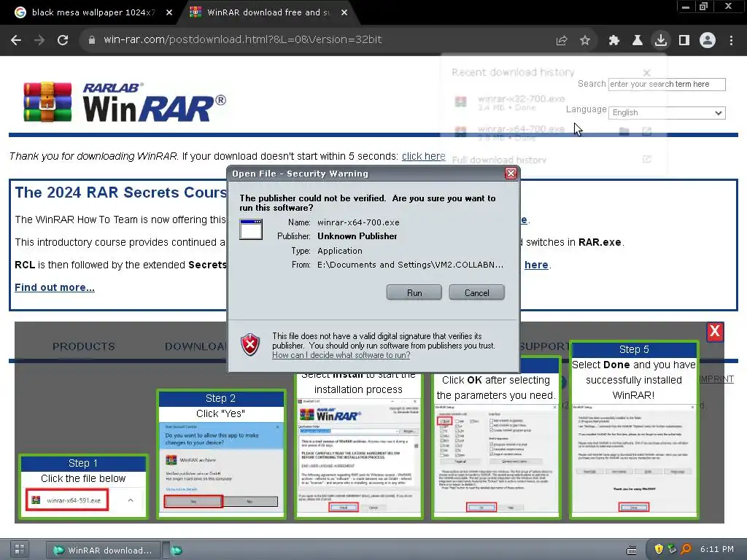The image size is (747, 560).
Task: Close the black mesa wallpaper tab
Action: tap(169, 12)
